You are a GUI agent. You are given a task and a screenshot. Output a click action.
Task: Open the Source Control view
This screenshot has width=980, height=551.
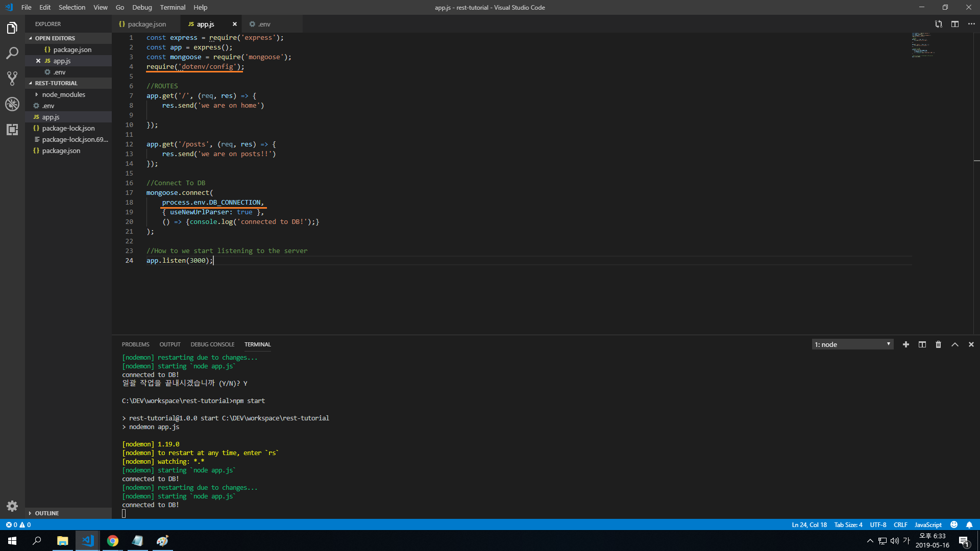pos(12,79)
